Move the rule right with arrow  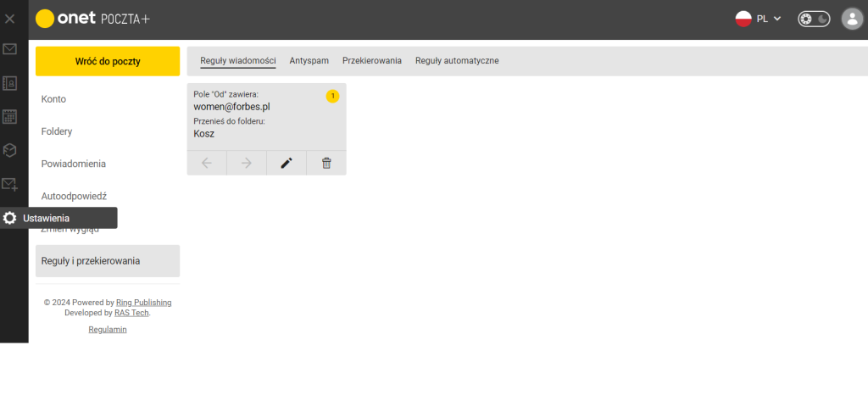point(247,163)
